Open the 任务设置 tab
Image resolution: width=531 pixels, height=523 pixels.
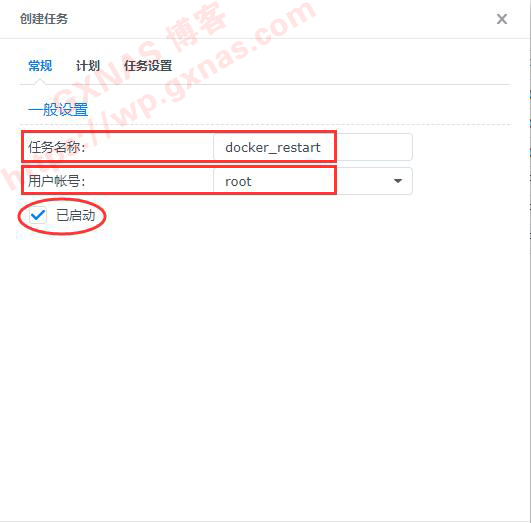coord(148,66)
